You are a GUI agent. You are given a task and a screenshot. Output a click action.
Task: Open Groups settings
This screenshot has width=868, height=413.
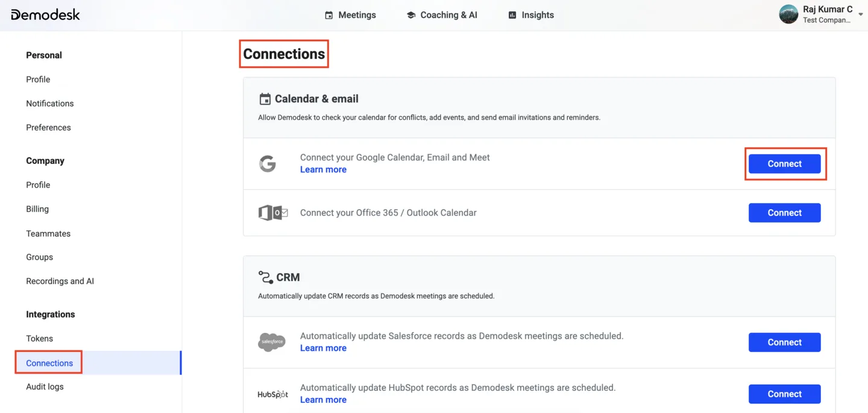40,257
